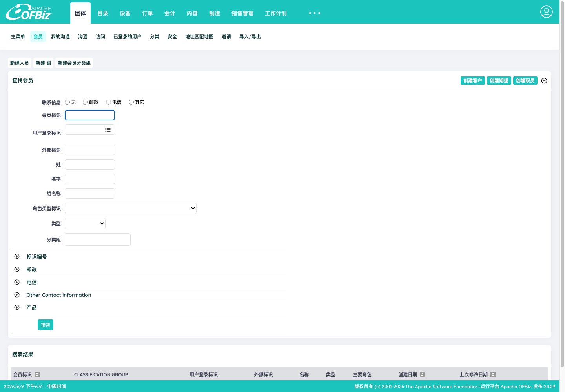Click the 搜索 button

pyautogui.click(x=46, y=325)
